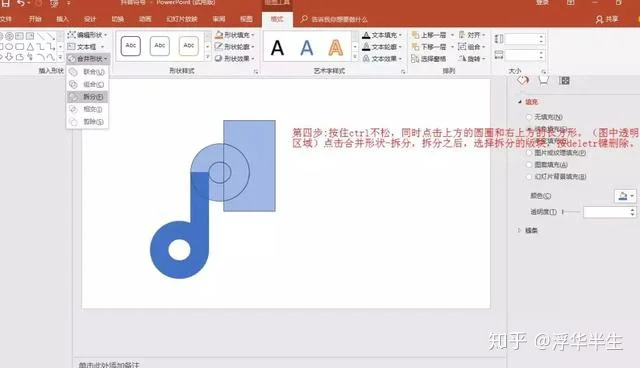Viewport: 640px width, 368px height.
Task: Switch to the 开始 (Home) ribbon tab
Action: tap(35, 19)
